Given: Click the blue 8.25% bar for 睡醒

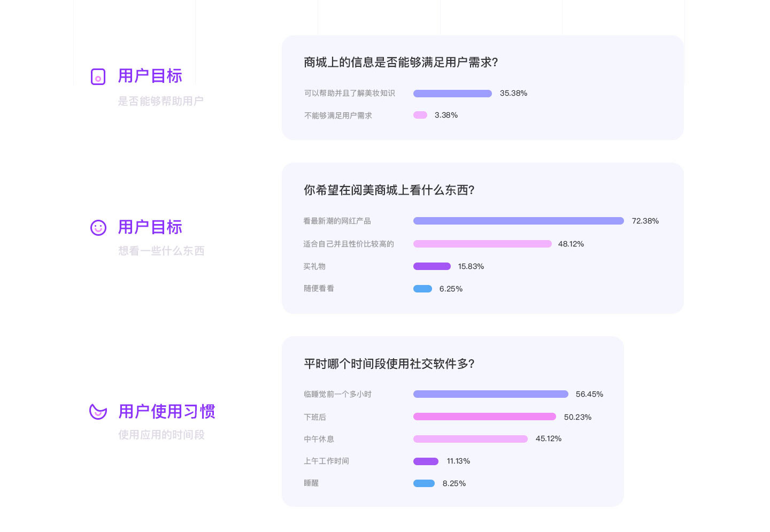Looking at the screenshot, I should (x=424, y=483).
